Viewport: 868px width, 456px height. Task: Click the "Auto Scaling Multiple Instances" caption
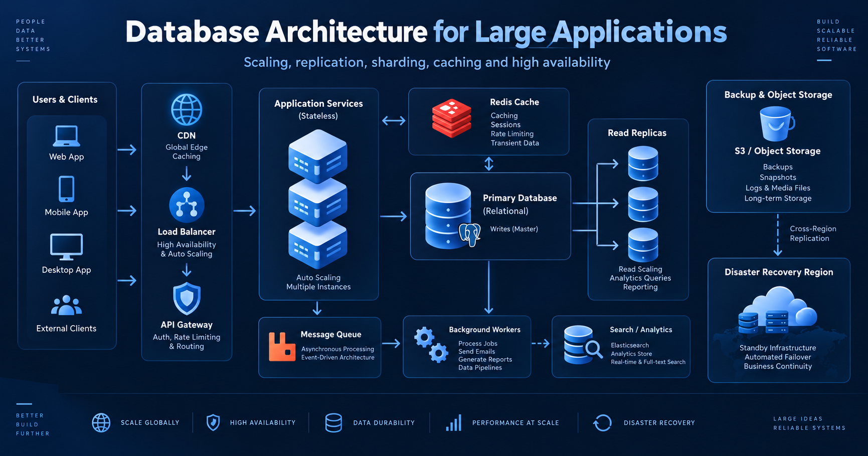click(318, 282)
